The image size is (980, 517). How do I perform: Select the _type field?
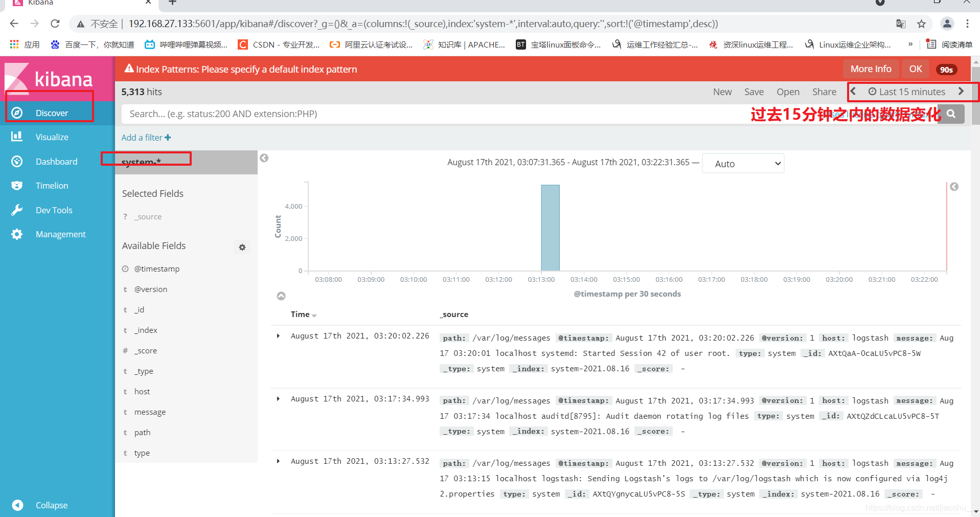coord(144,371)
